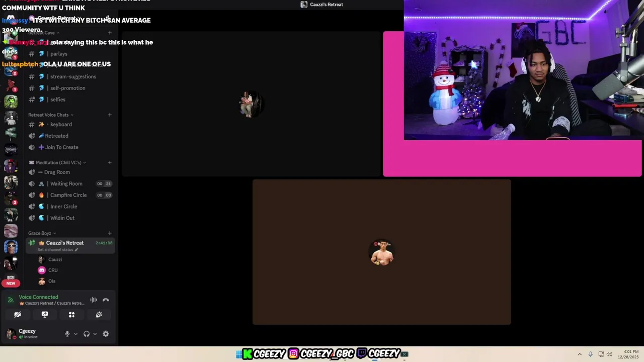Open server icon with badge 2

(11, 69)
